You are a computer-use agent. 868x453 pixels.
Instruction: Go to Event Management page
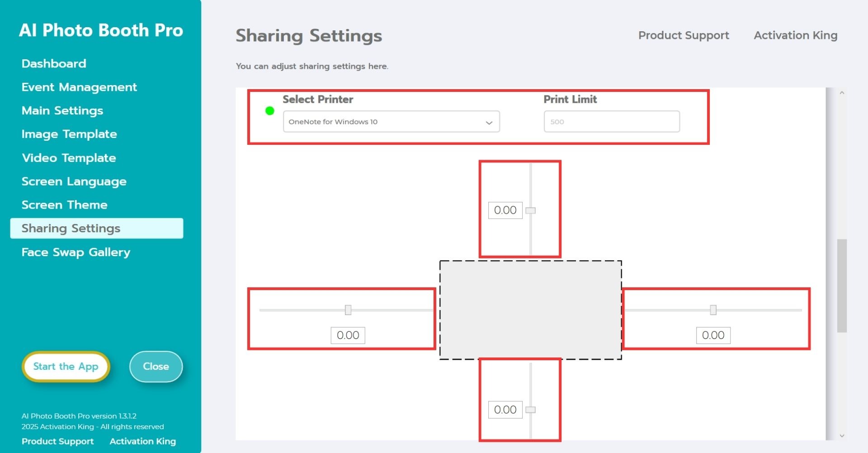point(79,87)
